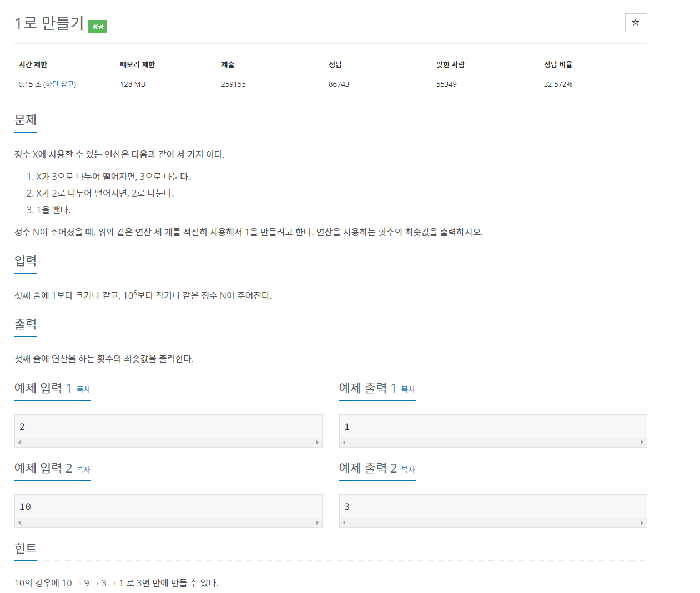Screen dimensions: 700x593
Task: Click right scroll arrow in 예제 출력 2 box
Action: 642,522
